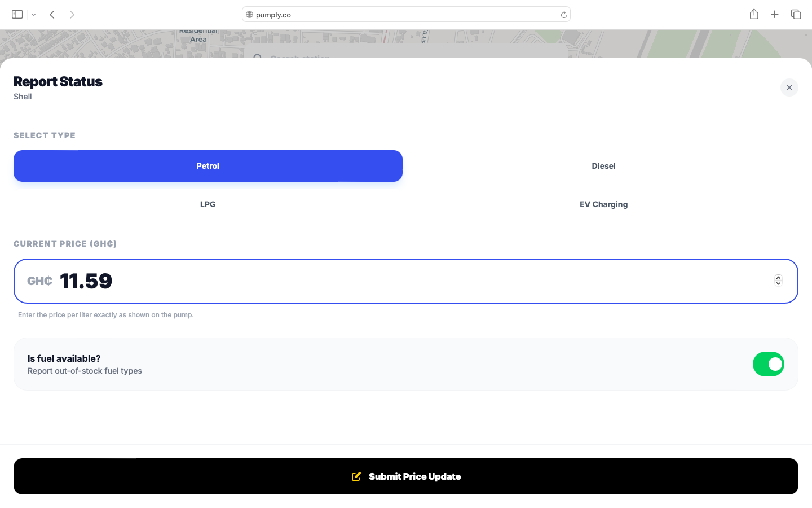Select the Diesel fuel type

point(603,166)
